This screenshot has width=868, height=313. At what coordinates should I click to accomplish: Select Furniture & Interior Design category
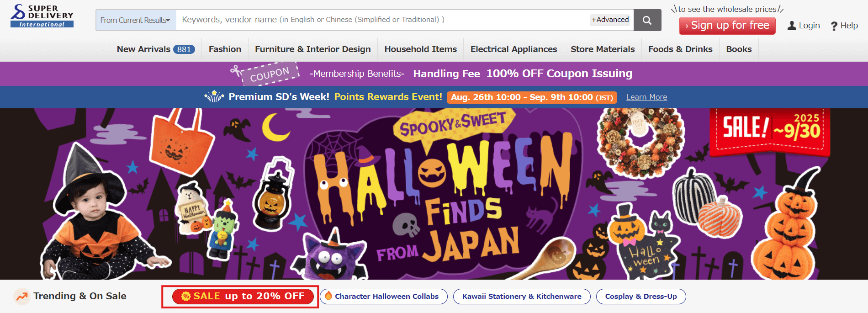(x=313, y=49)
